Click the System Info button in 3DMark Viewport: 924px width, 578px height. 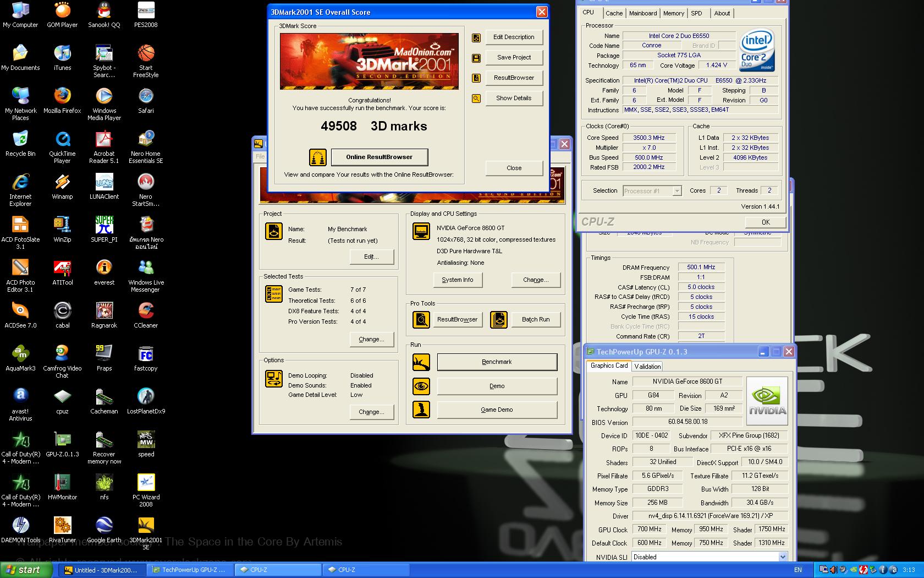(457, 280)
